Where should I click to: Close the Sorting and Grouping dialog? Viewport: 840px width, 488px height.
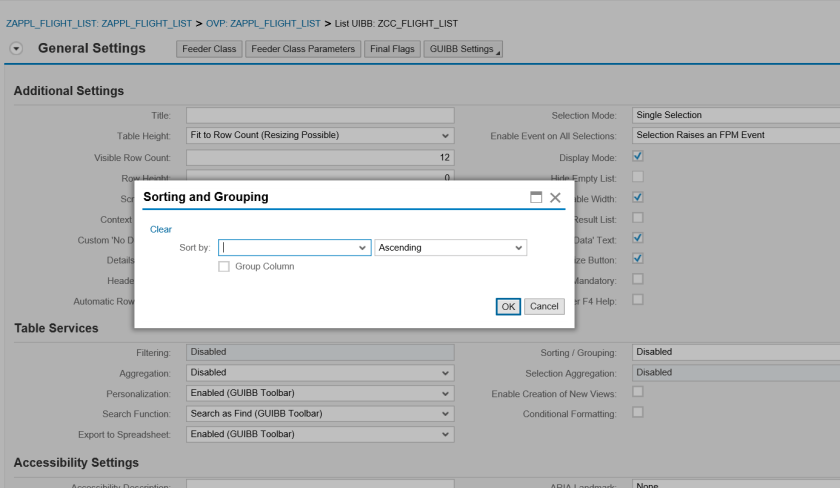pyautogui.click(x=555, y=198)
